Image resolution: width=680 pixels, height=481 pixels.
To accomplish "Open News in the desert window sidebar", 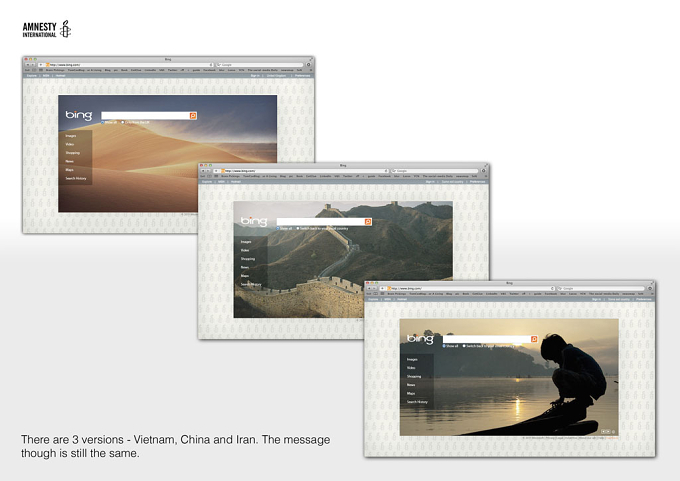I will point(69,161).
